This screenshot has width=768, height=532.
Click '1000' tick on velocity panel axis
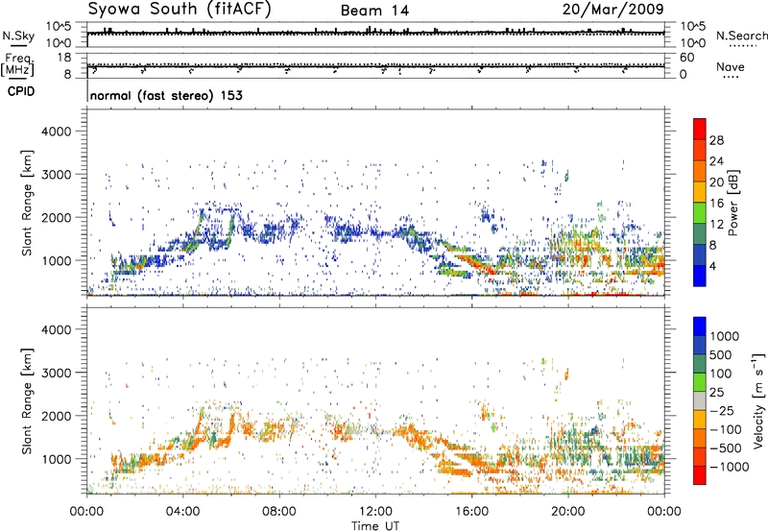[x=56, y=459]
